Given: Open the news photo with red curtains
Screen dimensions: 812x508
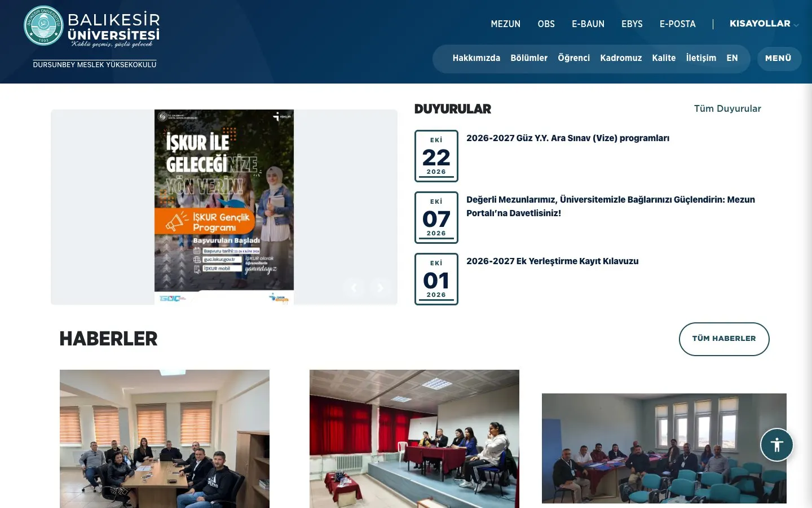Looking at the screenshot, I should coord(414,439).
